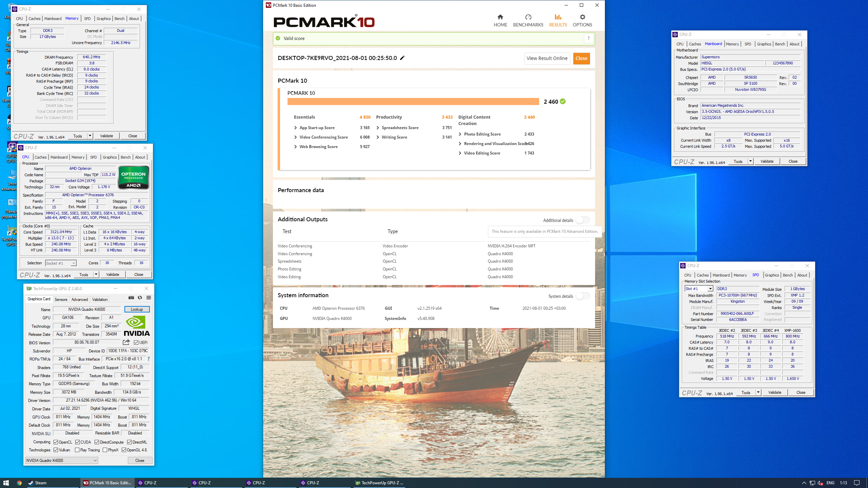Image resolution: width=868 pixels, height=488 pixels.
Task: Switch to the Sensors tab in GPU-Z
Action: point(61,299)
